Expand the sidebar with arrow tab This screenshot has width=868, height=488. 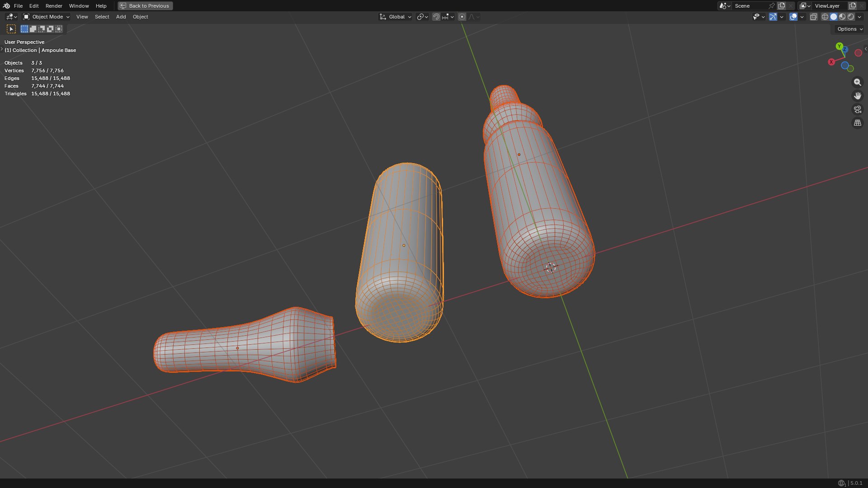(865, 49)
